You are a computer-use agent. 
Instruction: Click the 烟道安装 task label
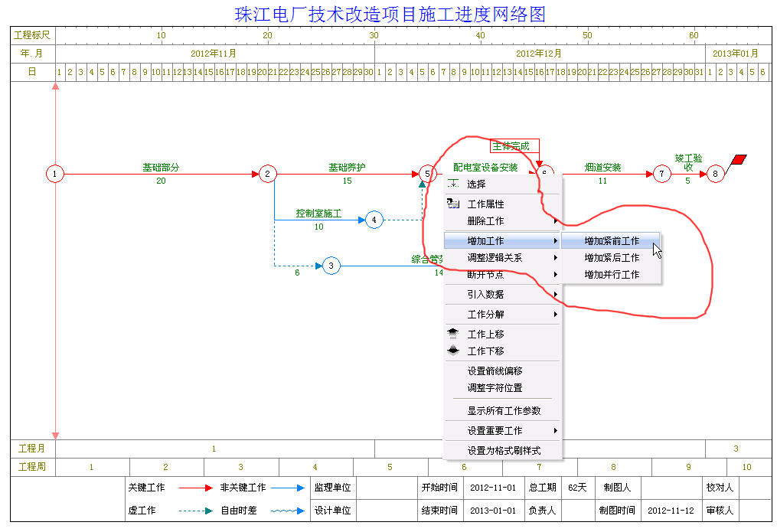coord(602,168)
